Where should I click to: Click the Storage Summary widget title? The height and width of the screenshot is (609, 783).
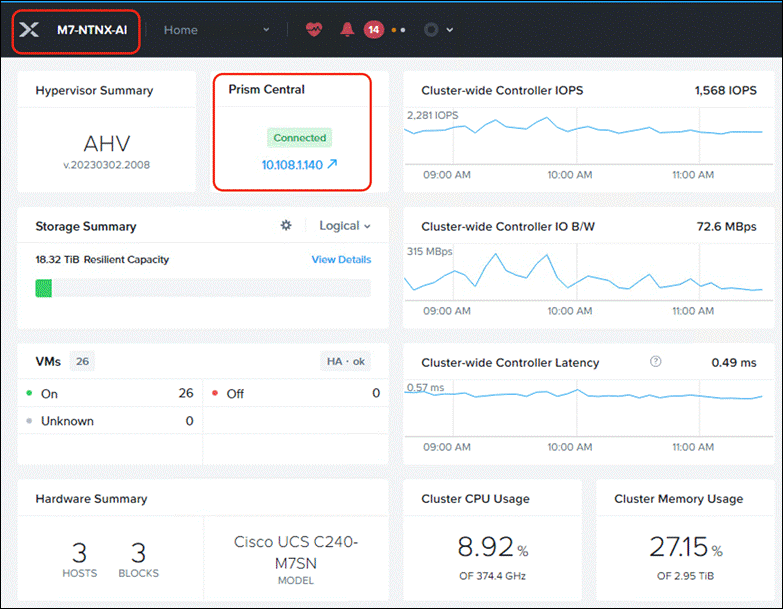85,227
